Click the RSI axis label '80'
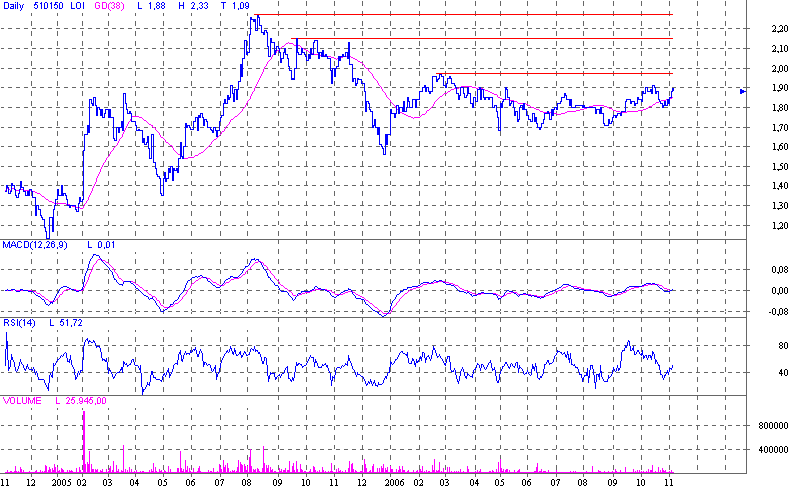 click(x=783, y=346)
